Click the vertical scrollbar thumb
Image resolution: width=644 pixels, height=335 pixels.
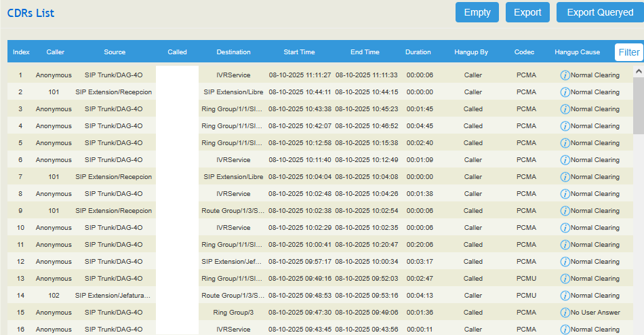(639, 105)
